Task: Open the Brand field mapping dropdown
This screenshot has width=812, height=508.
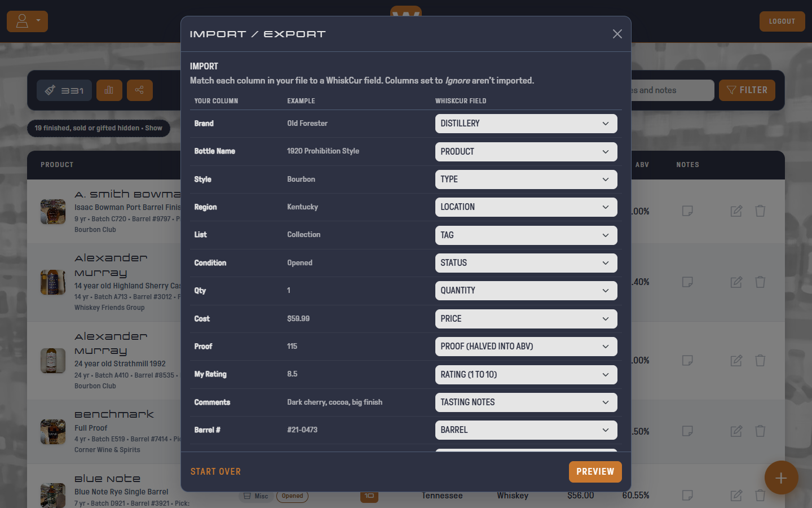Action: pyautogui.click(x=526, y=124)
